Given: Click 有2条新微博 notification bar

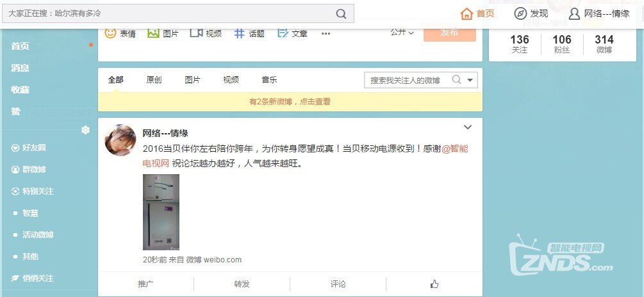Looking at the screenshot, I should point(290,102).
